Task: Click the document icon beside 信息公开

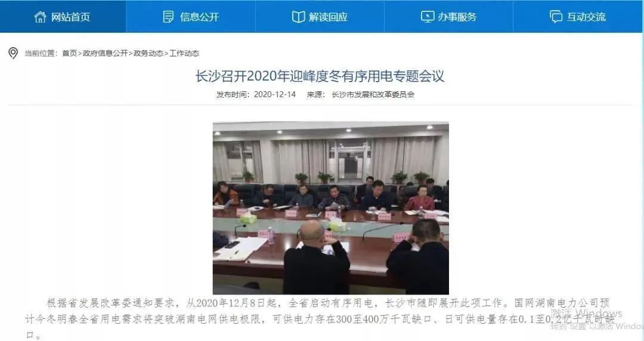Action: pos(168,17)
